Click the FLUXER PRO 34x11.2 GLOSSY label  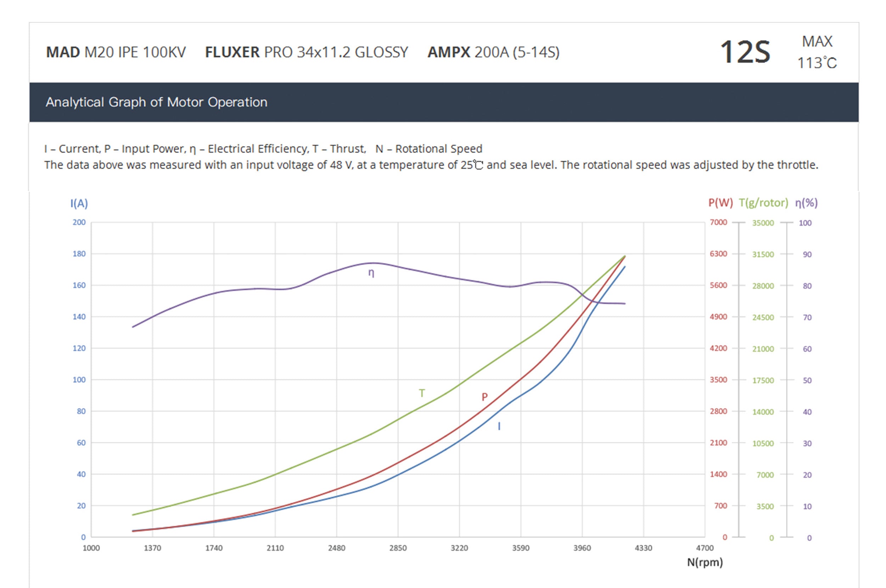pyautogui.click(x=306, y=52)
